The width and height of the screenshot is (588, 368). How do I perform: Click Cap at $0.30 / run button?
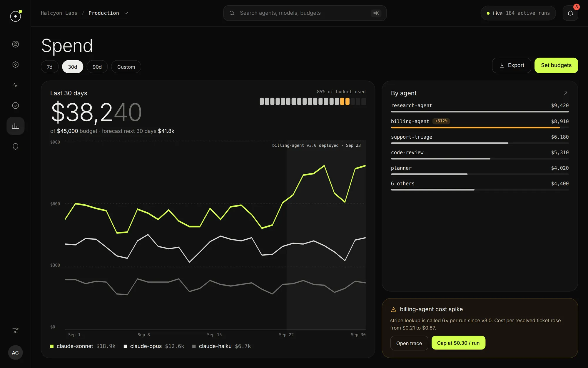458,343
